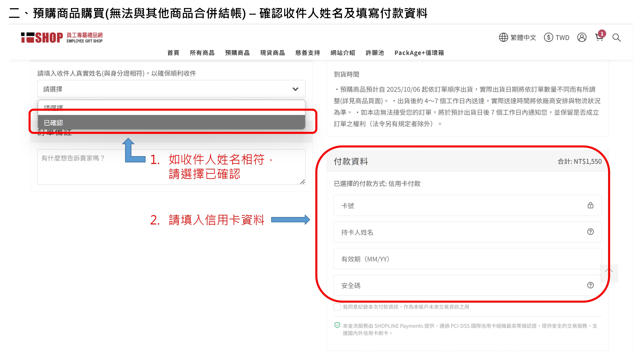This screenshot has height=362, width=644.
Task: Click 到貨時間 heading
Action: pyautogui.click(x=346, y=74)
